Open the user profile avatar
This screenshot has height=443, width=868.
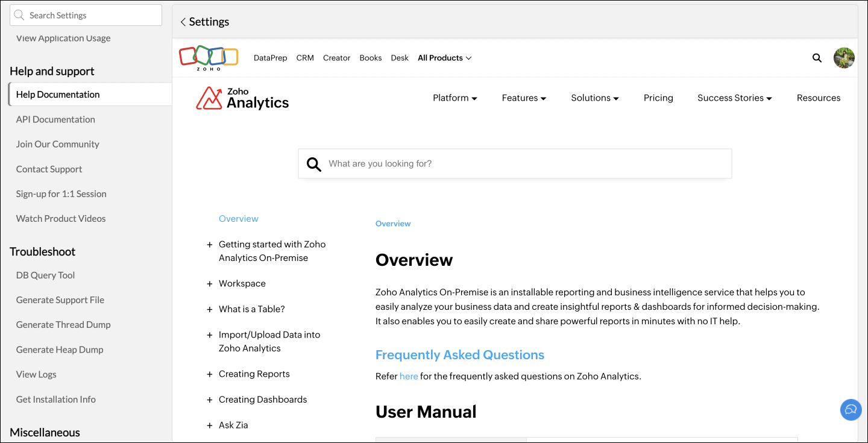point(844,58)
